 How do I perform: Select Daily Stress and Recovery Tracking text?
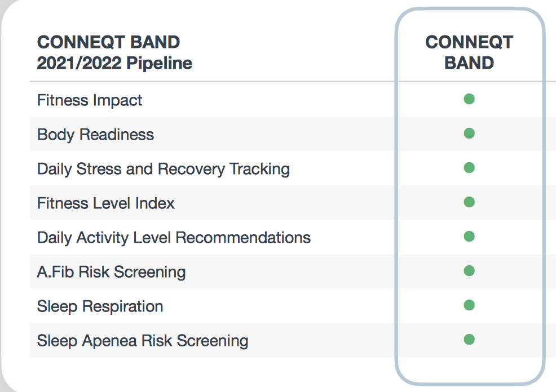click(164, 169)
